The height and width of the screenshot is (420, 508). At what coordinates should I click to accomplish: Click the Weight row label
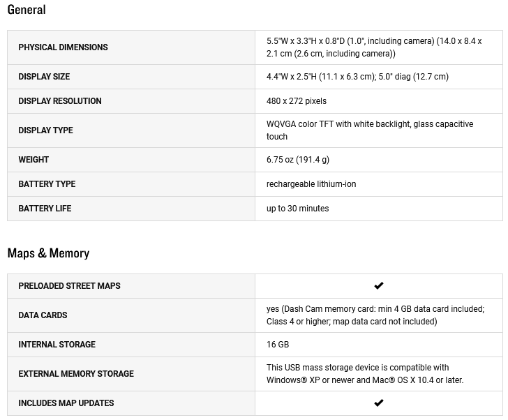(x=33, y=160)
